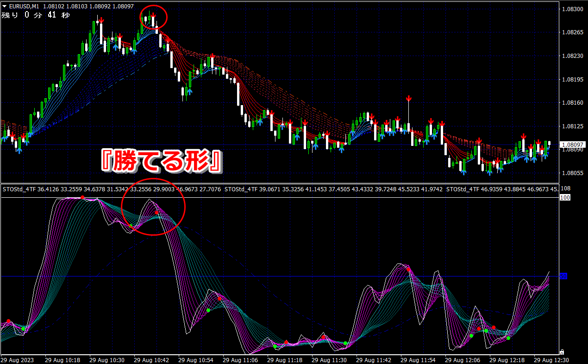Select the large red circle in stochastic window

point(153,207)
